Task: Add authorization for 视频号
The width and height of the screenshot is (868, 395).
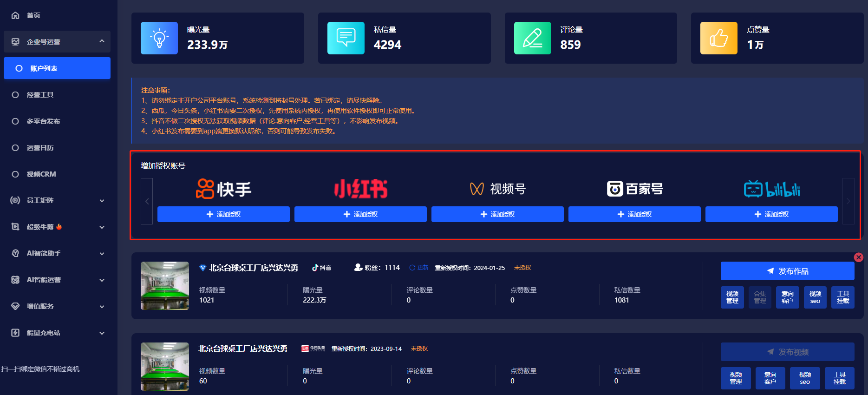Action: 497,214
